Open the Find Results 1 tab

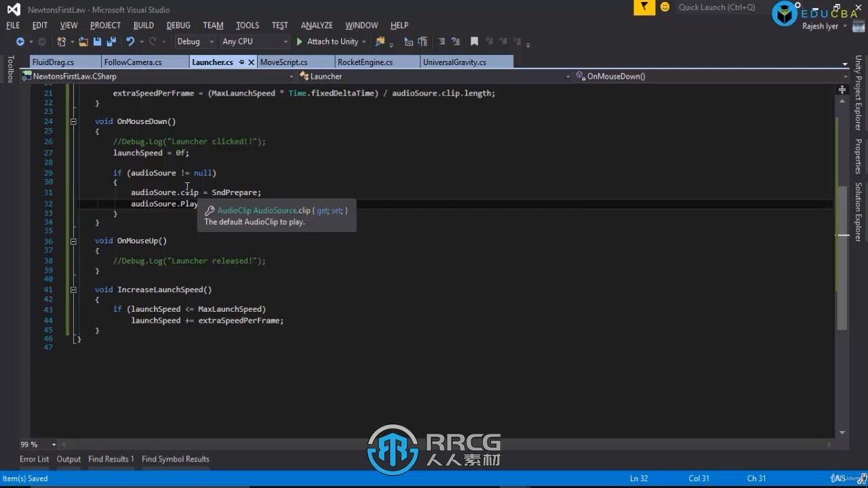111,459
